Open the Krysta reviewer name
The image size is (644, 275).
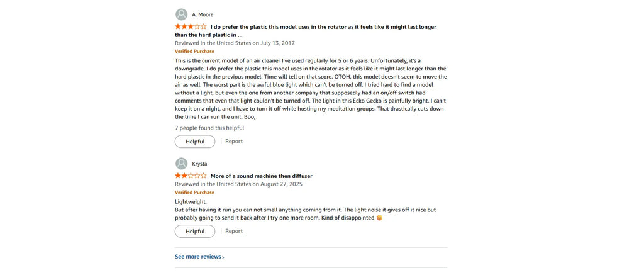(199, 164)
